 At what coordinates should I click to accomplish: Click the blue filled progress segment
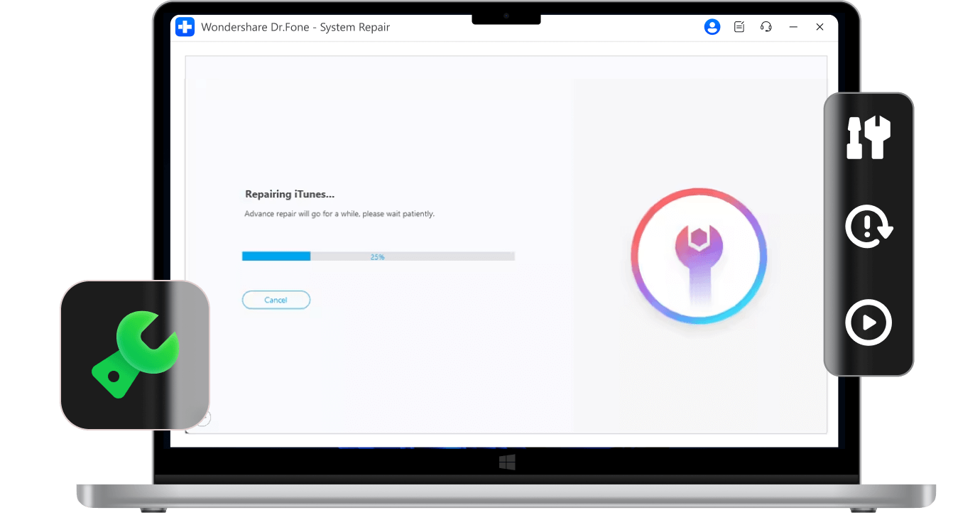(x=276, y=256)
